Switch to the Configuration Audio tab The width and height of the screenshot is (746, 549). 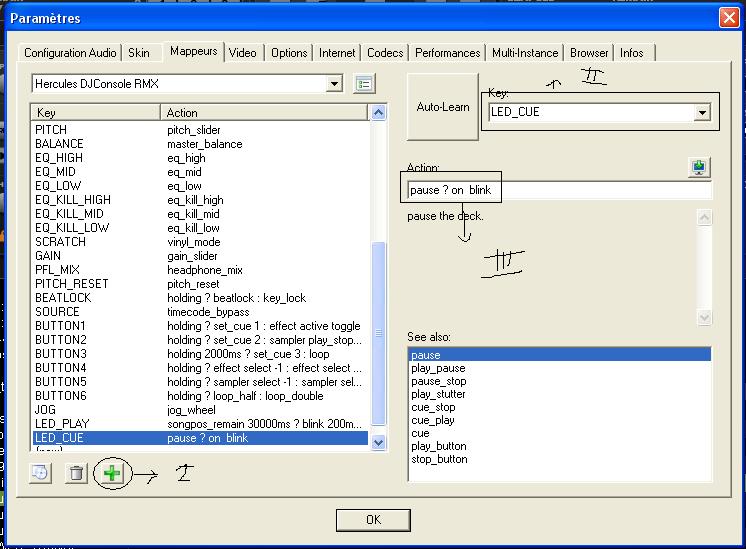click(x=70, y=53)
